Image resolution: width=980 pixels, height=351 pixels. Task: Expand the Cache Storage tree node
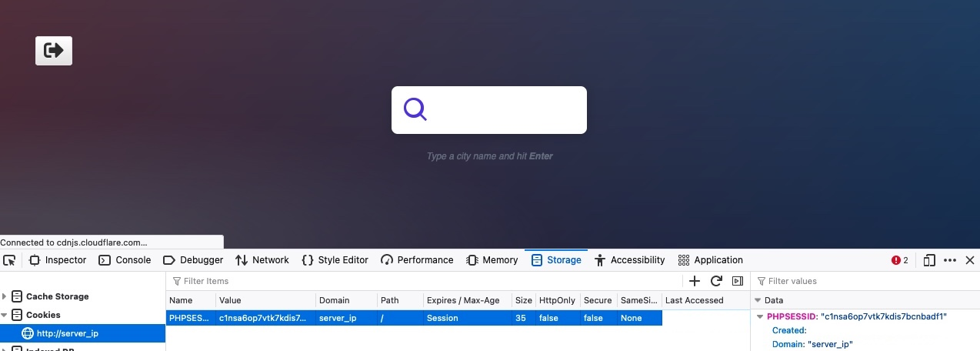coord(5,296)
